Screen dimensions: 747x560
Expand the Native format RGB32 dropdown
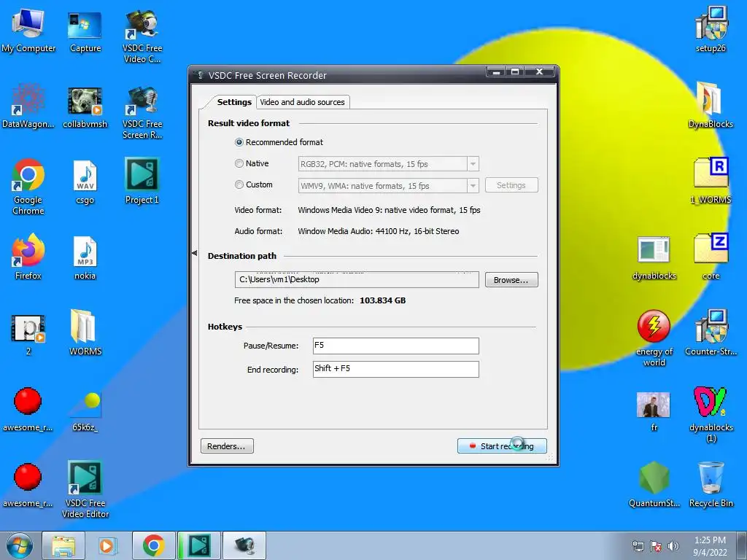(x=473, y=164)
